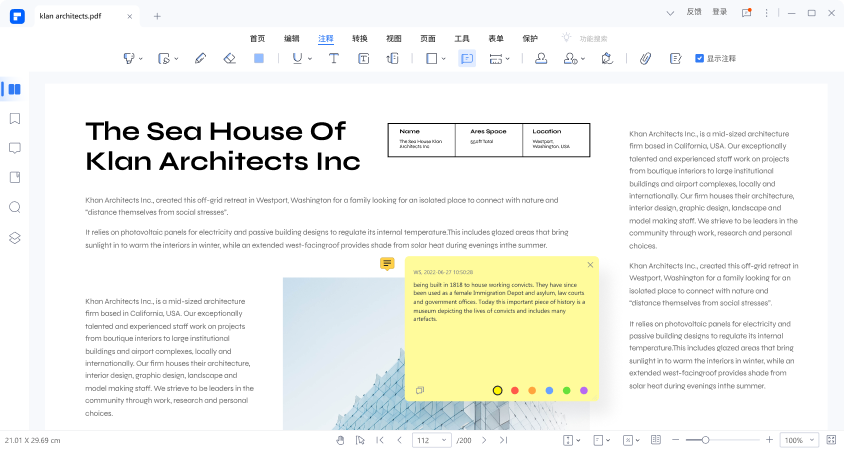Expand the measure tool dropdown arrow
The image size is (844, 450).
(508, 59)
